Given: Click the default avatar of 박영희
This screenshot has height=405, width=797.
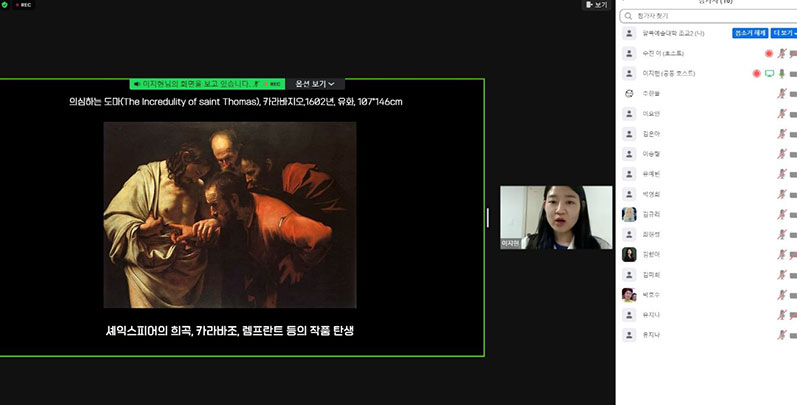Looking at the screenshot, I should 629,194.
